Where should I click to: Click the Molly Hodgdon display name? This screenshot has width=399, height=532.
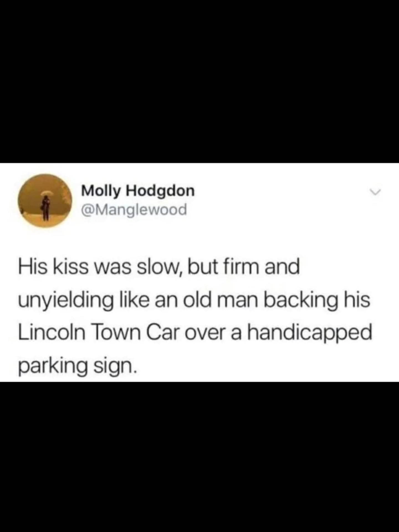138,191
